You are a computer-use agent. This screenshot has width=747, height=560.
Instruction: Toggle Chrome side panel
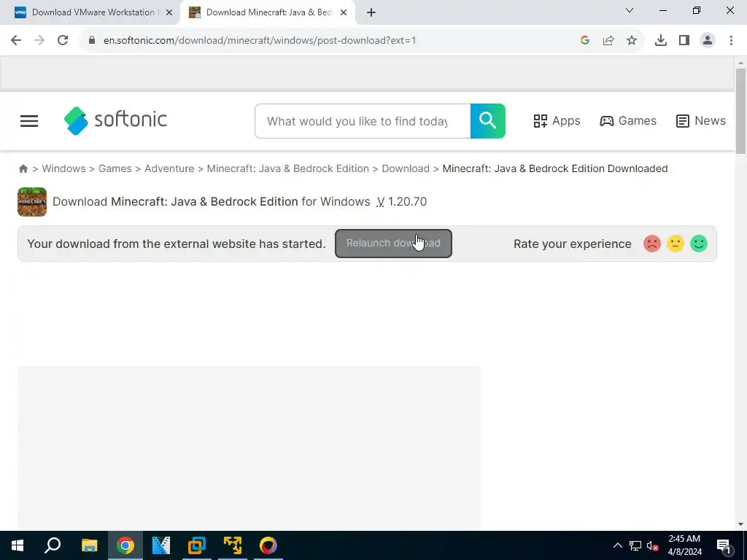(x=684, y=41)
